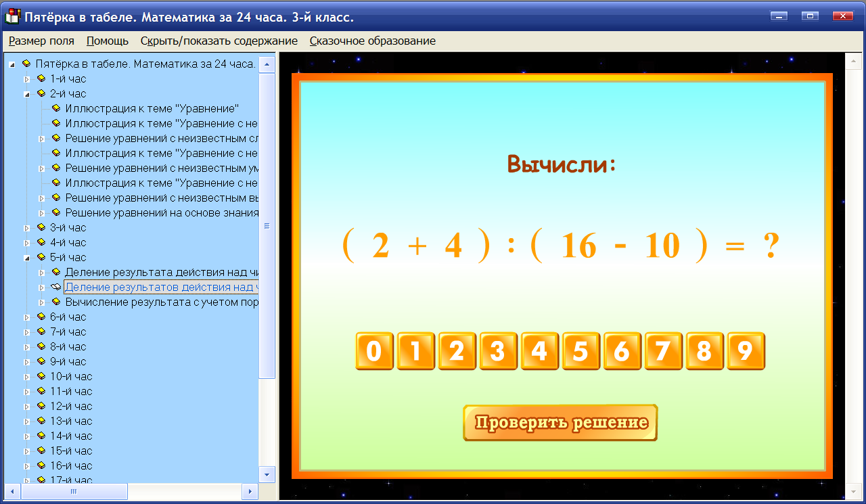
Task: Choose answer digit 2
Action: [457, 351]
